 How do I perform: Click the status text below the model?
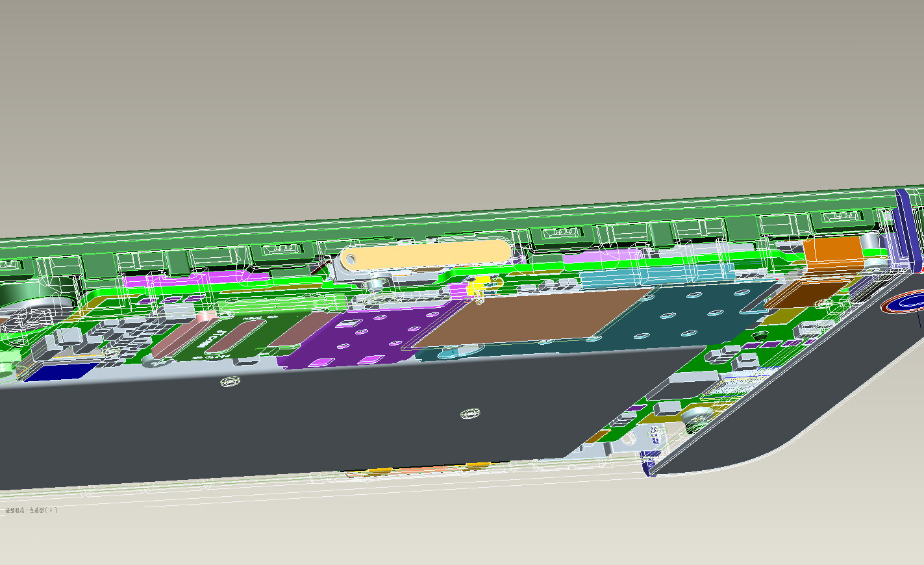[x=31, y=510]
